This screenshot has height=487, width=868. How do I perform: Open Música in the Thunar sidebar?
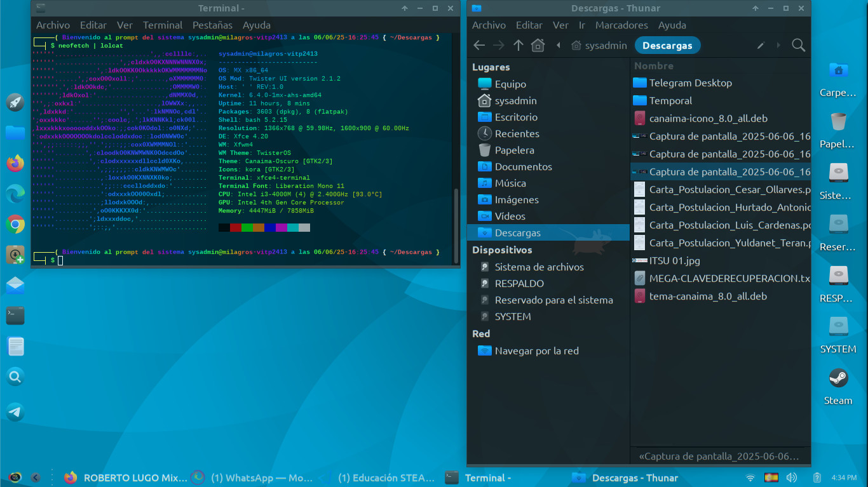(548, 183)
